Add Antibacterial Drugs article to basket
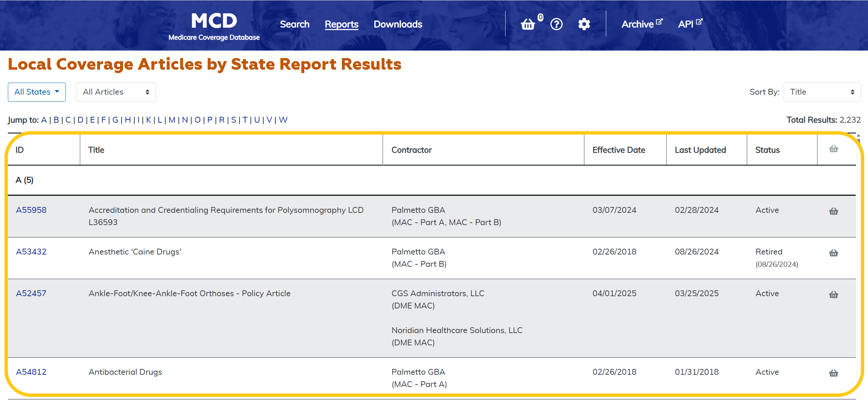The image size is (868, 400). point(834,373)
